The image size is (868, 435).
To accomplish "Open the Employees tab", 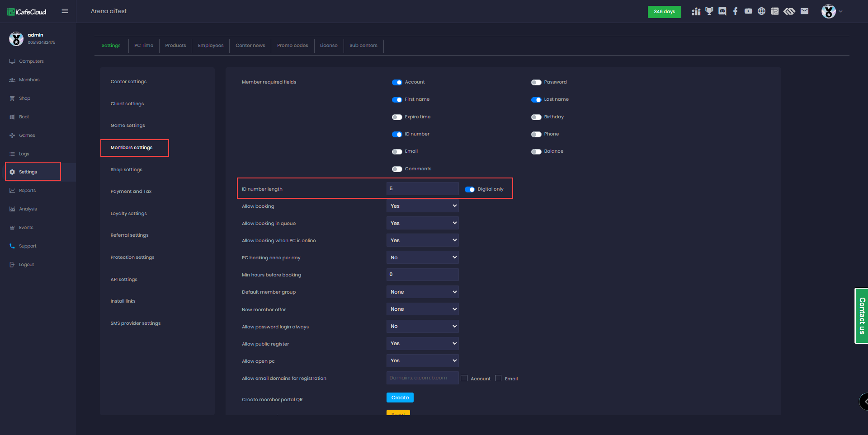I will (x=211, y=46).
